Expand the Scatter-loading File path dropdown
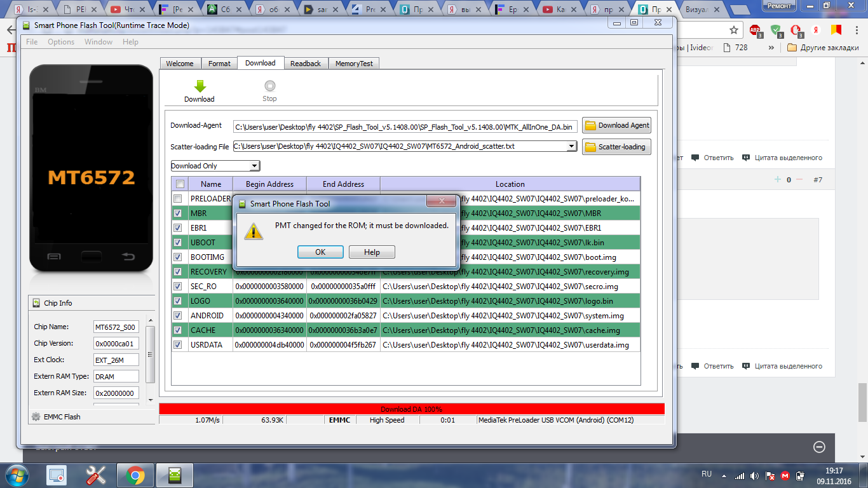The image size is (868, 488). pyautogui.click(x=571, y=147)
